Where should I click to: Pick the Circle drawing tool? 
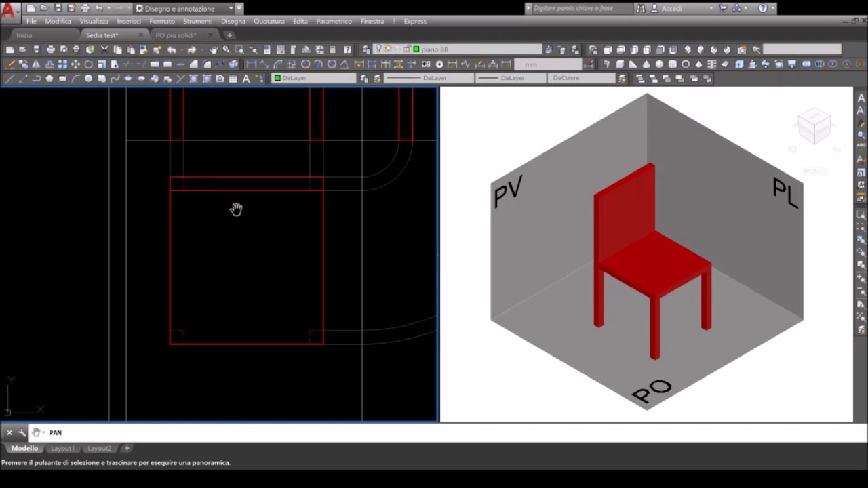[88, 78]
